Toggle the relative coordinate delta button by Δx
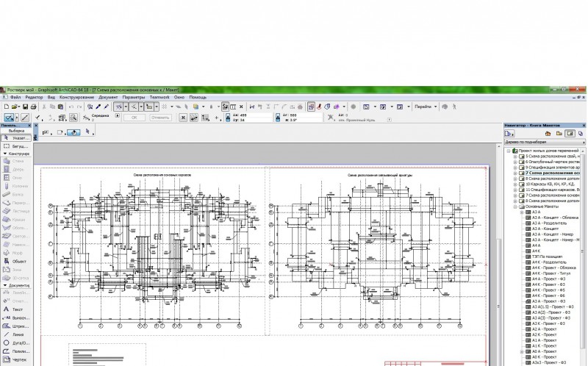The width and height of the screenshot is (588, 366). (228, 118)
